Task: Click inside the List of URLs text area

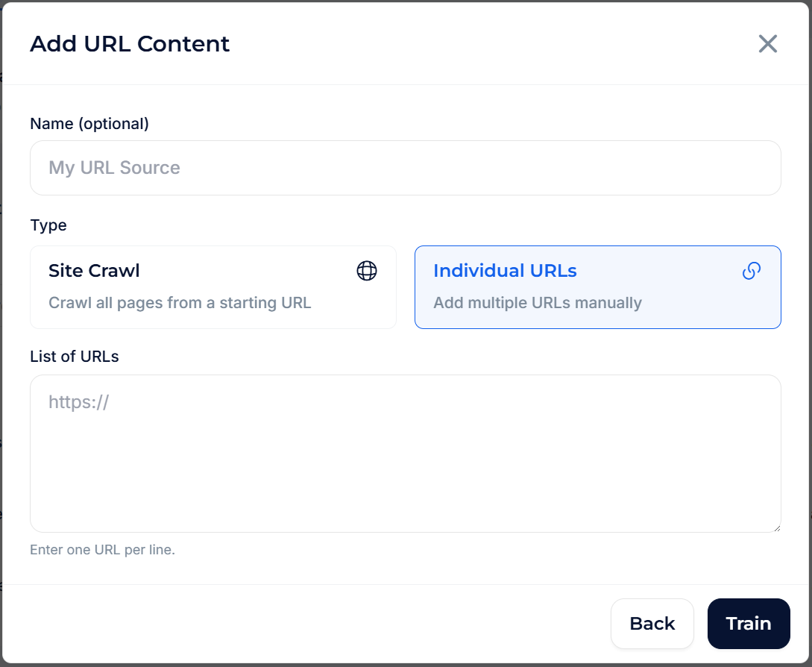Action: 405,463
